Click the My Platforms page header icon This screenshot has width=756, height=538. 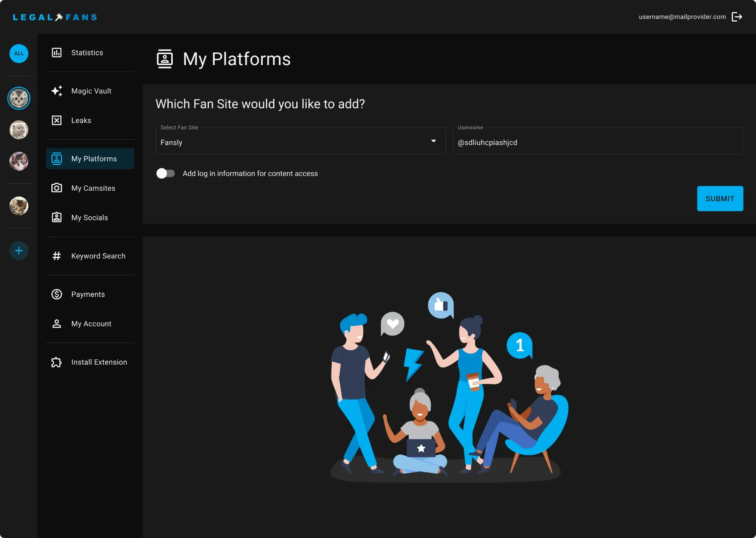165,59
